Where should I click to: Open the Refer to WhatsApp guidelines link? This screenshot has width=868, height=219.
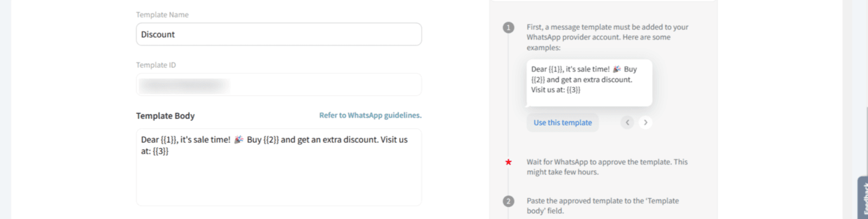point(370,115)
